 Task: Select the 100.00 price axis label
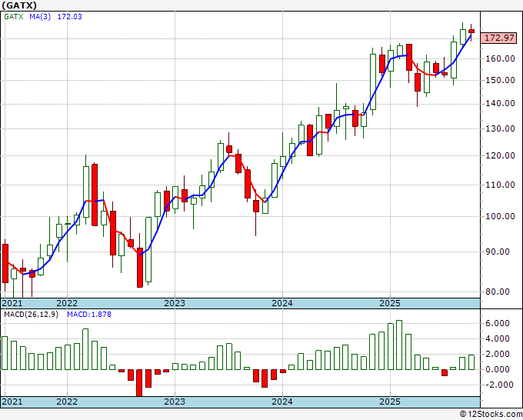click(x=500, y=216)
